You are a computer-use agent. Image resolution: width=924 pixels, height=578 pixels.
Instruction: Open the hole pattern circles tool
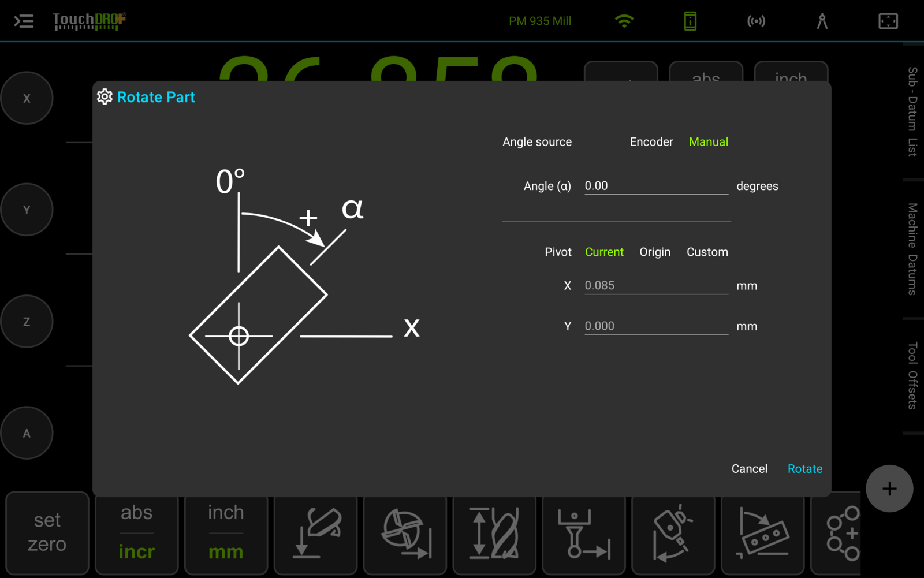coord(836,533)
